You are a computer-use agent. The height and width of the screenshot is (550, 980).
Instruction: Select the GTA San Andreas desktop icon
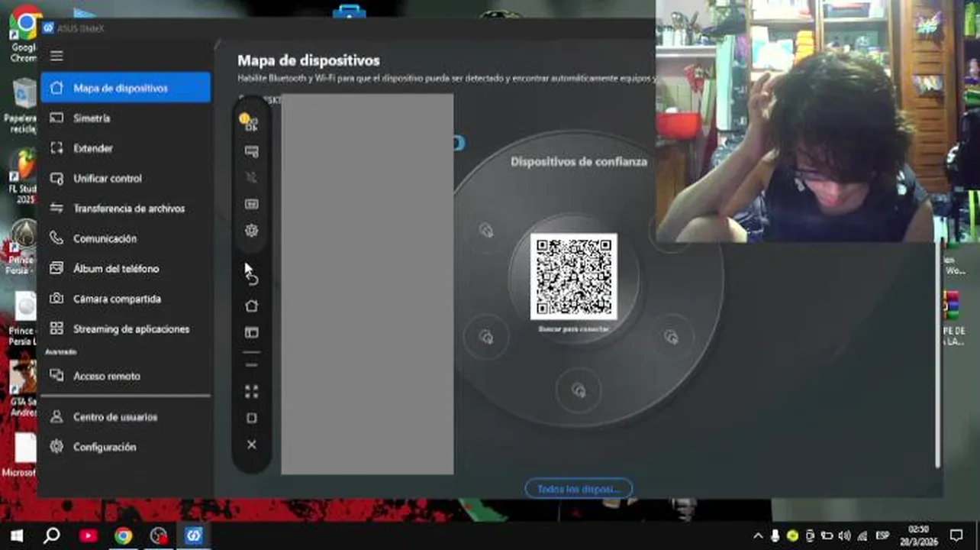pyautogui.click(x=24, y=388)
